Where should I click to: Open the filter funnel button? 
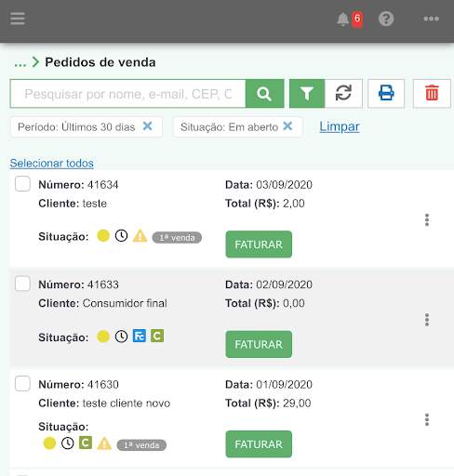click(307, 94)
